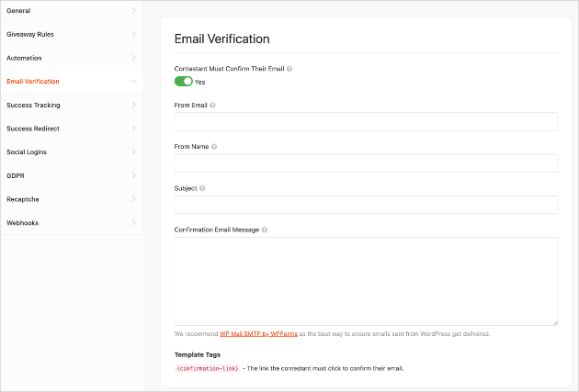
Task: Click help icon beside Subject label
Action: pos(202,188)
